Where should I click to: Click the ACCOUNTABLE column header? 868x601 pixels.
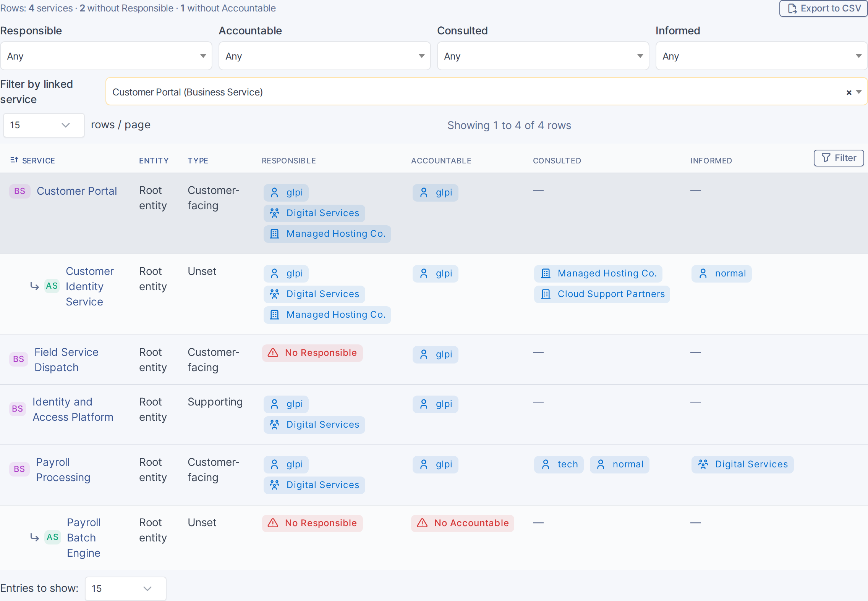[x=441, y=161]
